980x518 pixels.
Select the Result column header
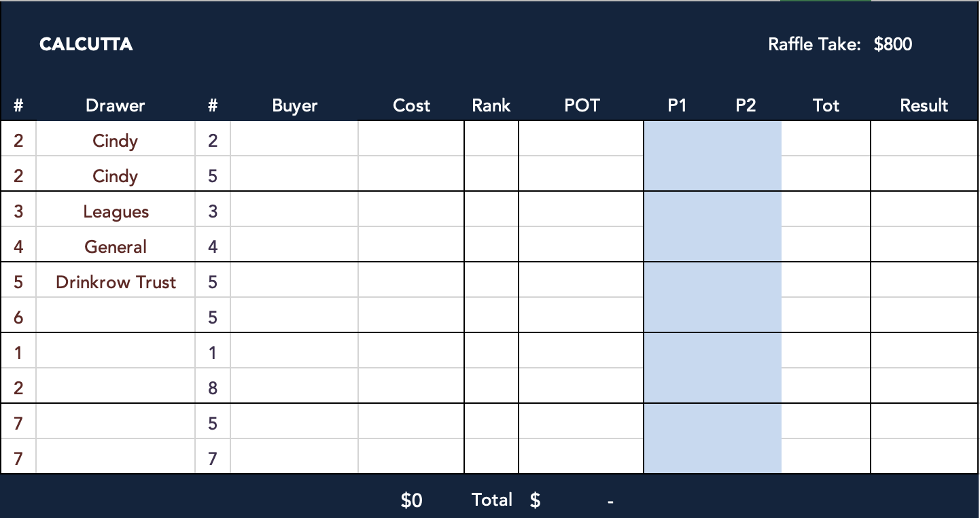tap(924, 105)
